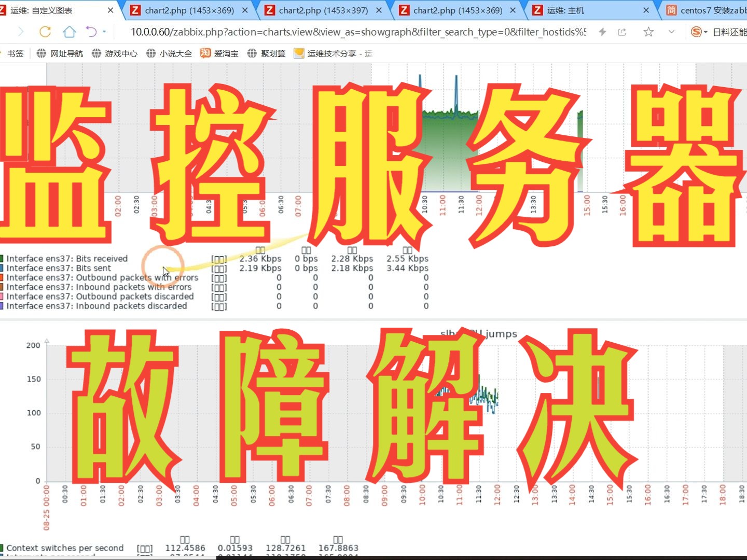Open the dropdown chevron after the star icon

coord(671,32)
